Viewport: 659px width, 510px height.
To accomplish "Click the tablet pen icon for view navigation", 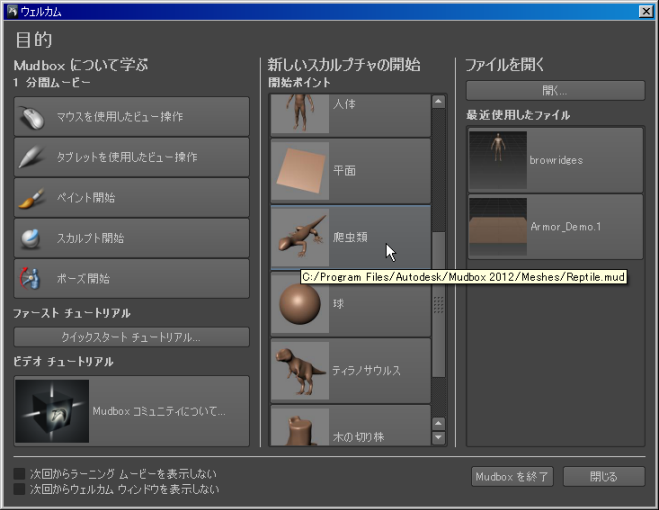I will point(31,157).
